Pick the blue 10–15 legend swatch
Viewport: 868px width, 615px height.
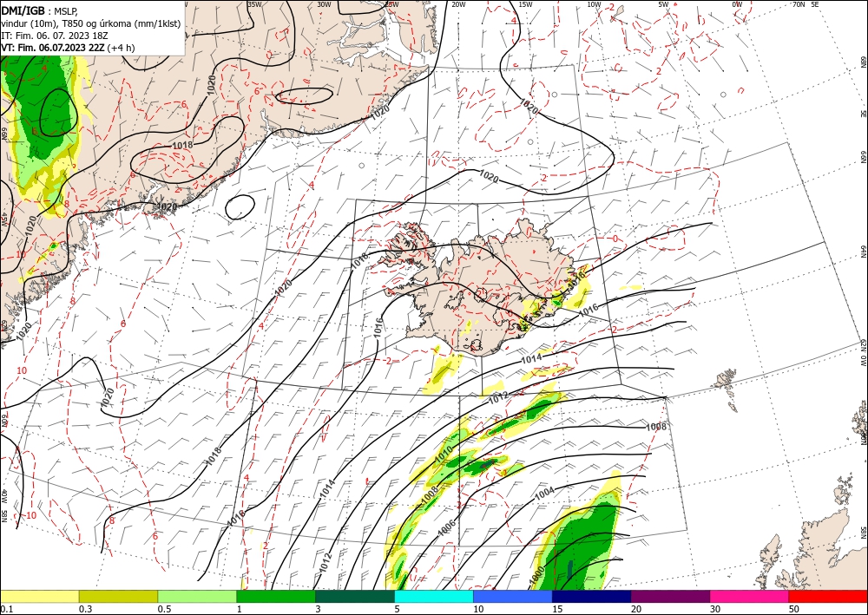tap(513, 596)
